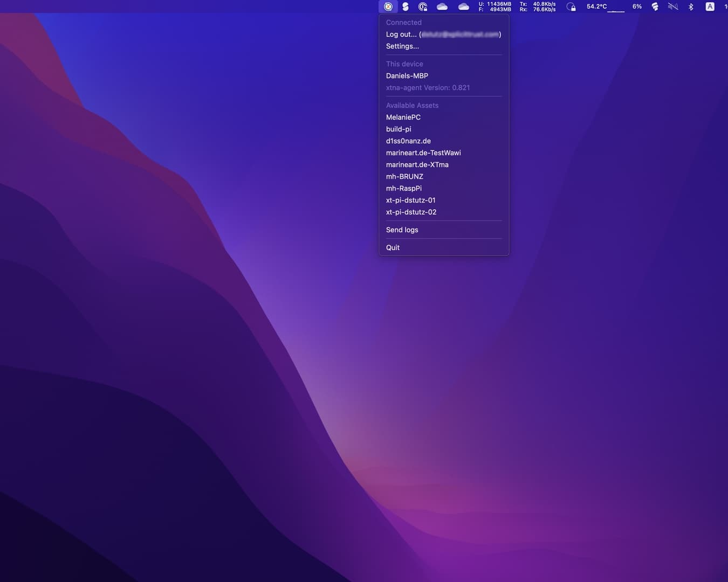Click the circular G lock icon in menu bar
This screenshot has height=582, width=728.
point(423,6)
